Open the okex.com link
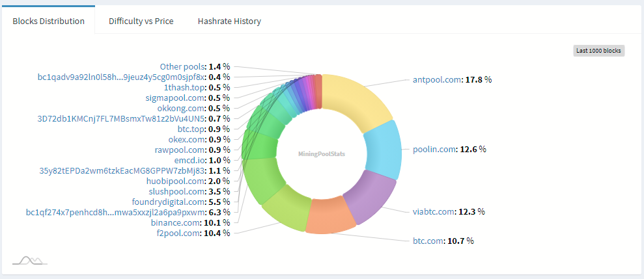Viewport: 644px width, 279px height. 186,139
